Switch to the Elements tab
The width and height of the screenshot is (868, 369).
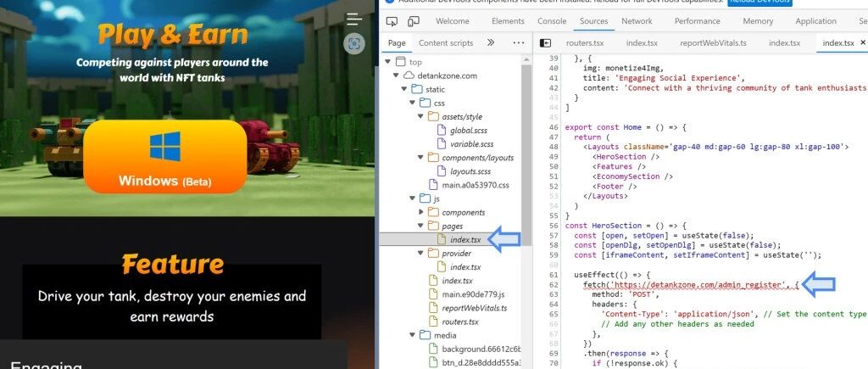tap(508, 21)
